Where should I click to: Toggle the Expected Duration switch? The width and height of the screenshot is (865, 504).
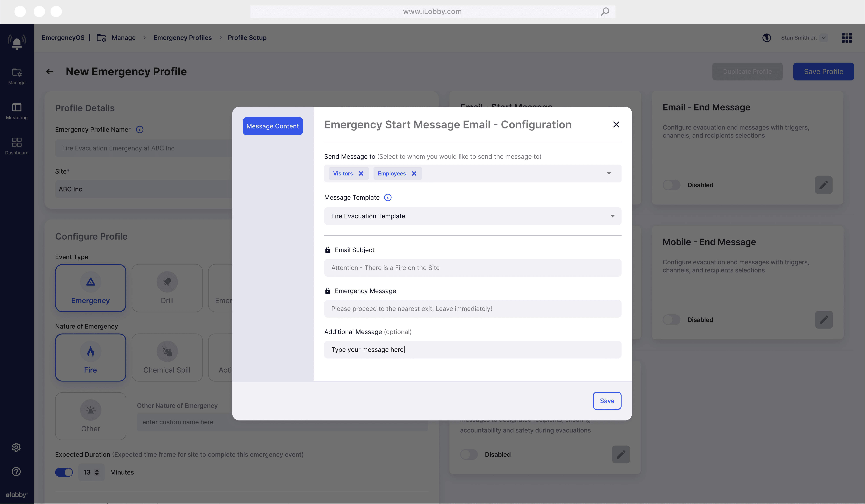[64, 472]
